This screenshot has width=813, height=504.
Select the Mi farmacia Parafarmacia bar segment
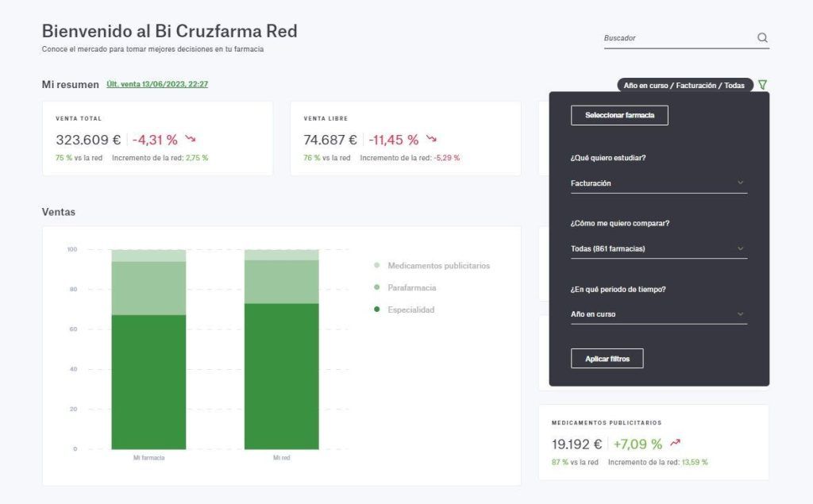148,288
